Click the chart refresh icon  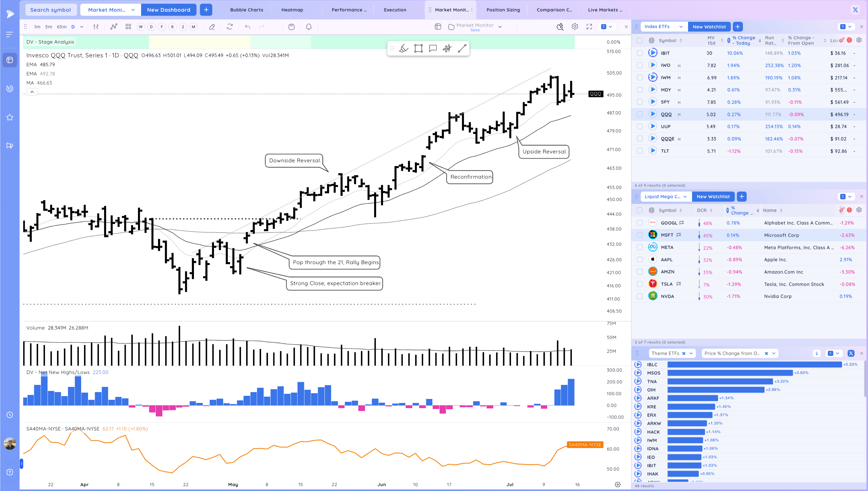(230, 27)
